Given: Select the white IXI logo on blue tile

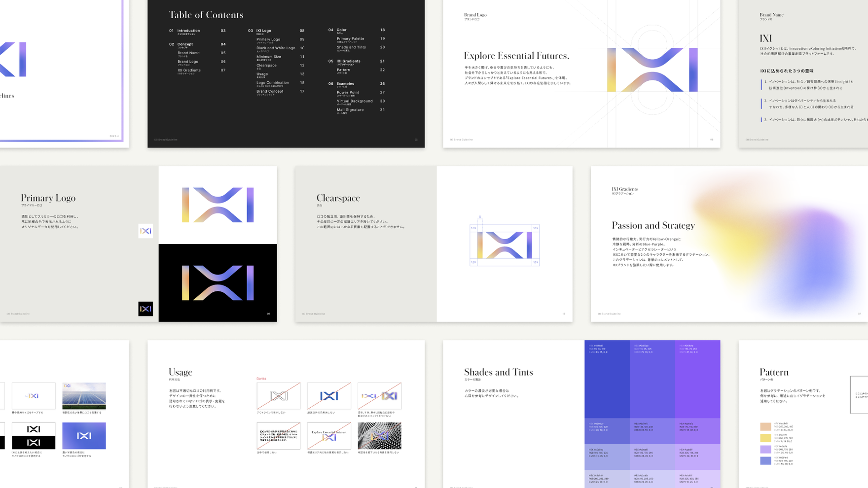Looking at the screenshot, I should pos(84,436).
